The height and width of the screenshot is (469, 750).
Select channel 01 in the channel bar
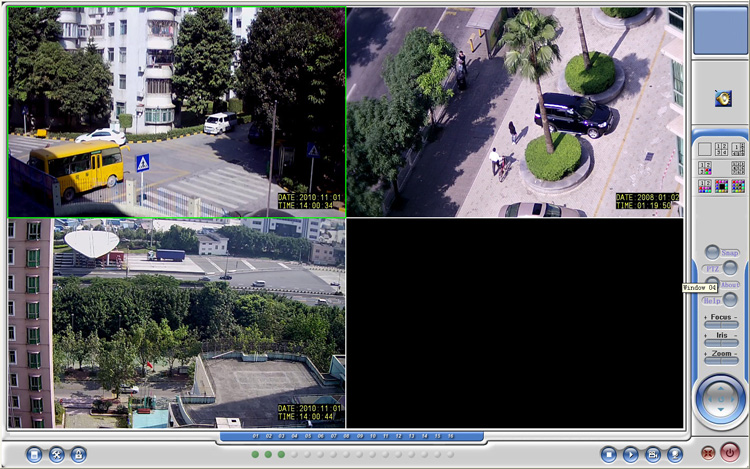pos(255,437)
